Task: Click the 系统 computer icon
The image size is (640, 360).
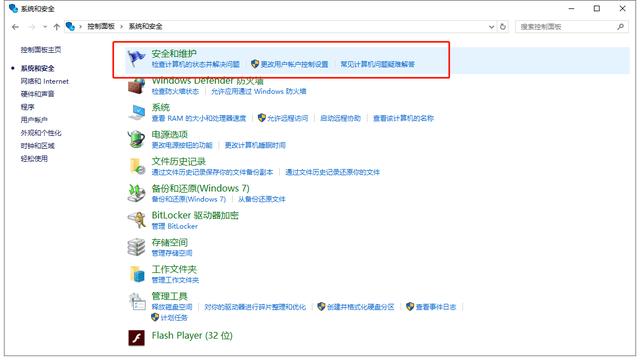Action: [x=136, y=113]
